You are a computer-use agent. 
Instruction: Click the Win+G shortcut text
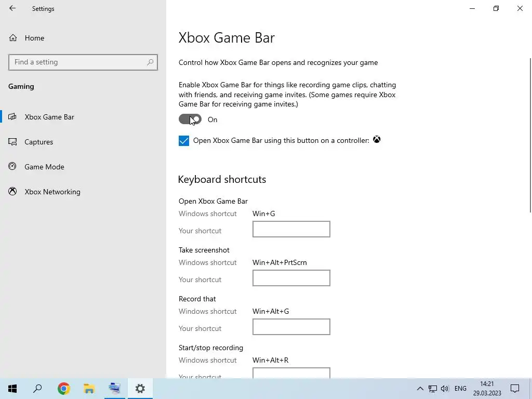click(263, 214)
